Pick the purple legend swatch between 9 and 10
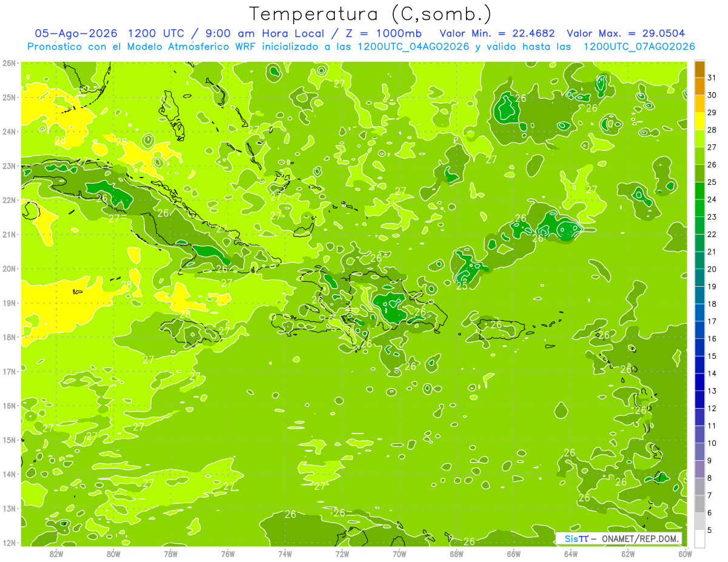The height and width of the screenshot is (562, 728). pos(699,452)
